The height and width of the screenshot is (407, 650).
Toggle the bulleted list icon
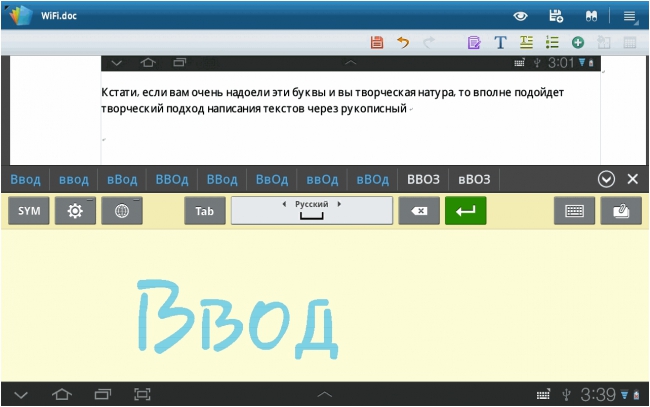552,42
